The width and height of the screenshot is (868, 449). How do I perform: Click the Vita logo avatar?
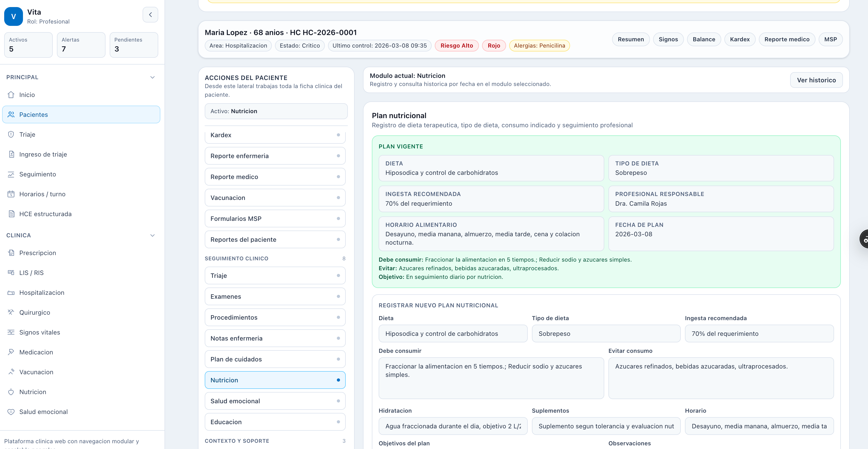14,16
